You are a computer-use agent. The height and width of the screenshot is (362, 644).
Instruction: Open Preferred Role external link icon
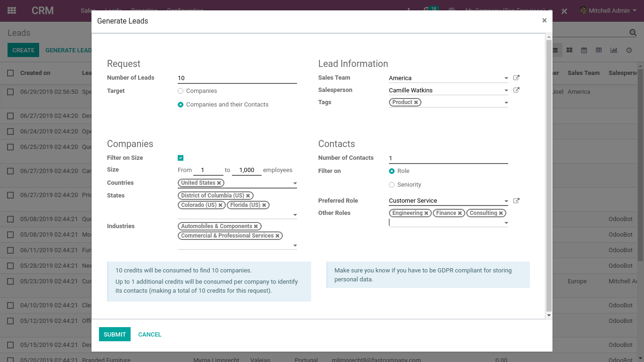coord(516,200)
